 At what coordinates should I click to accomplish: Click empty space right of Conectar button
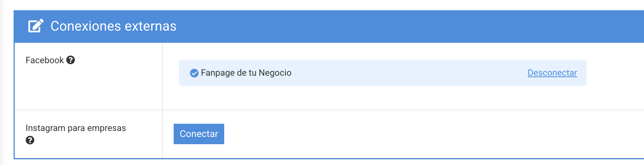tap(377, 134)
